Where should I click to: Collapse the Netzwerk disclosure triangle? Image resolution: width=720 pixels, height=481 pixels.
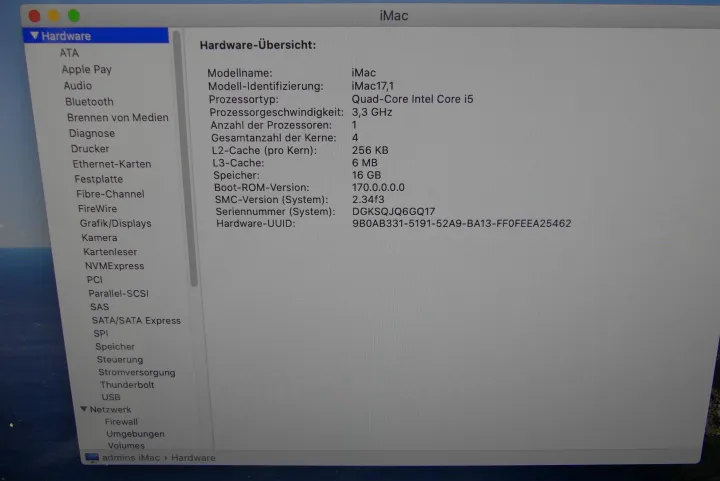(84, 409)
